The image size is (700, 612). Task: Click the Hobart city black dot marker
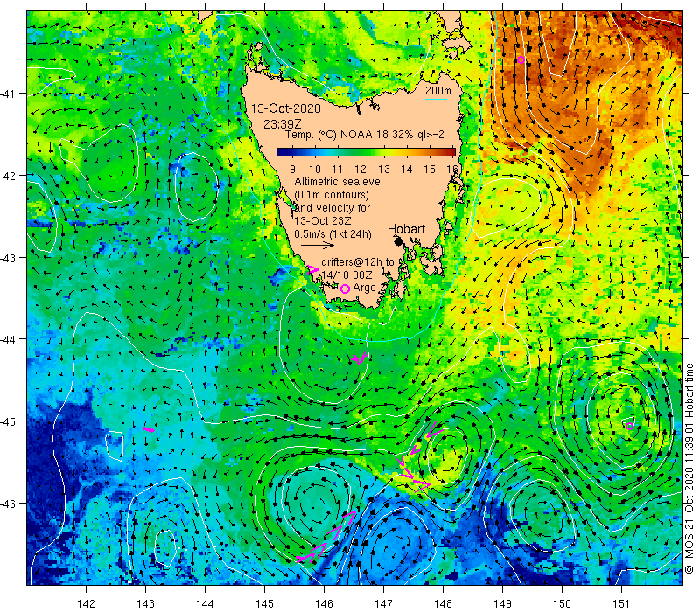pos(399,241)
